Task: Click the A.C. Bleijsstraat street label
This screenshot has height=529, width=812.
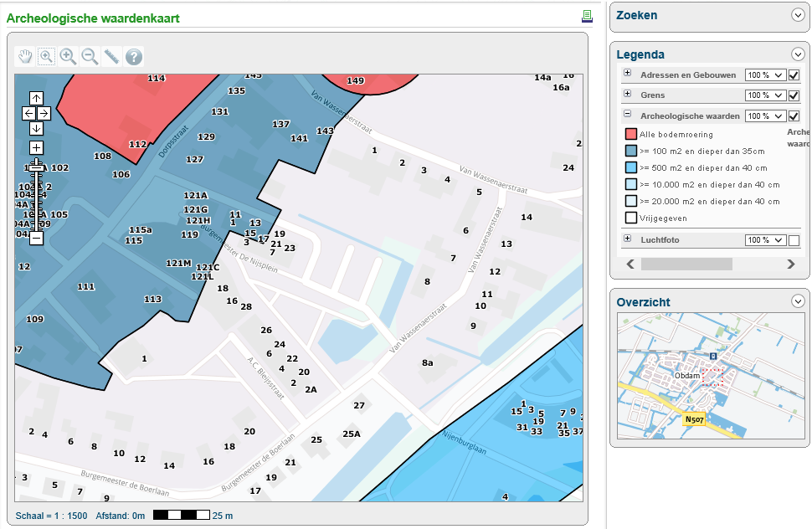Action: tap(265, 377)
